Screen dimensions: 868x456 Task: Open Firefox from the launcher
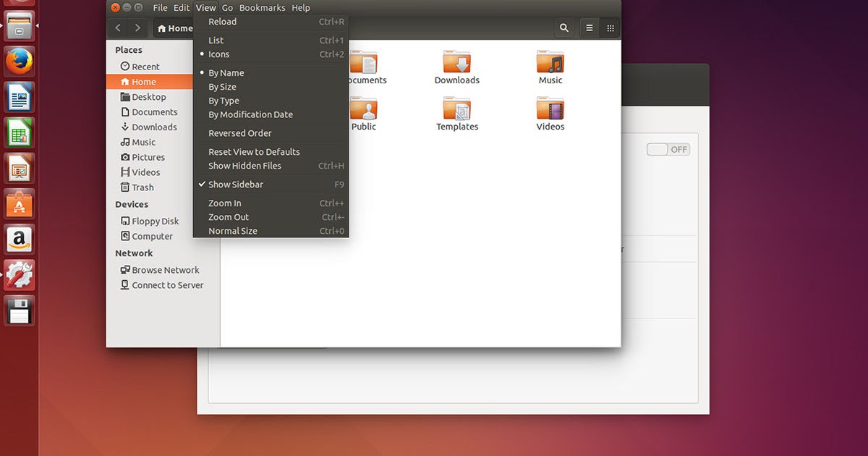coord(19,60)
